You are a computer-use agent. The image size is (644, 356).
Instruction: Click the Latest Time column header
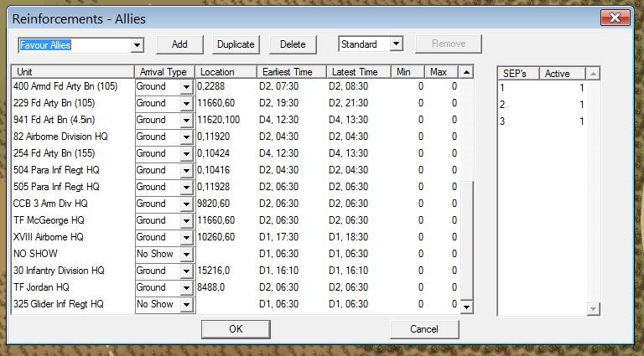click(x=359, y=72)
